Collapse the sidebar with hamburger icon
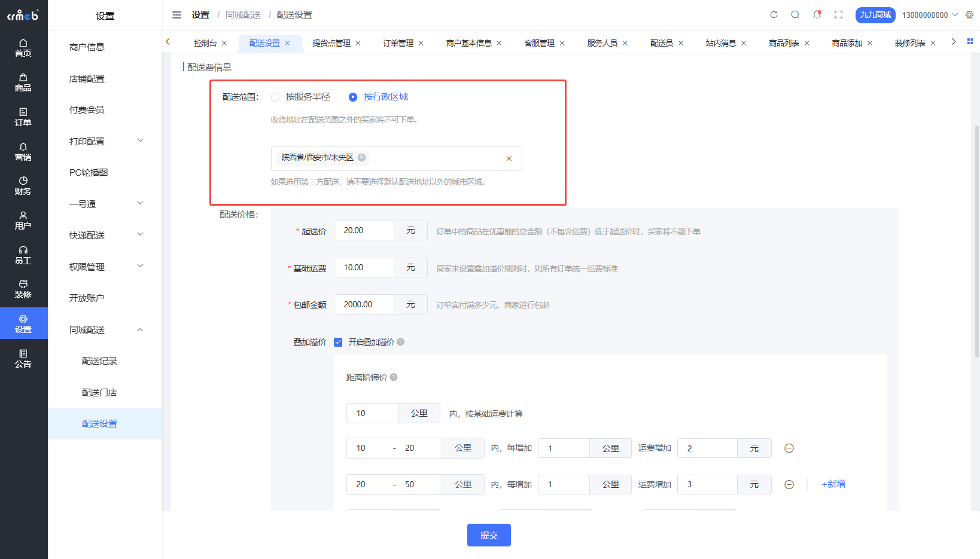Viewport: 980px width, 559px height. 176,15
